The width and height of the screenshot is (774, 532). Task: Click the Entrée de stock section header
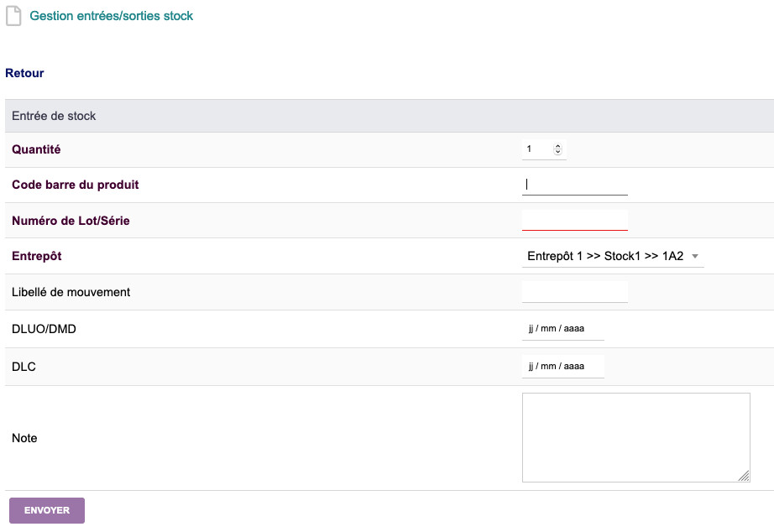pos(54,116)
